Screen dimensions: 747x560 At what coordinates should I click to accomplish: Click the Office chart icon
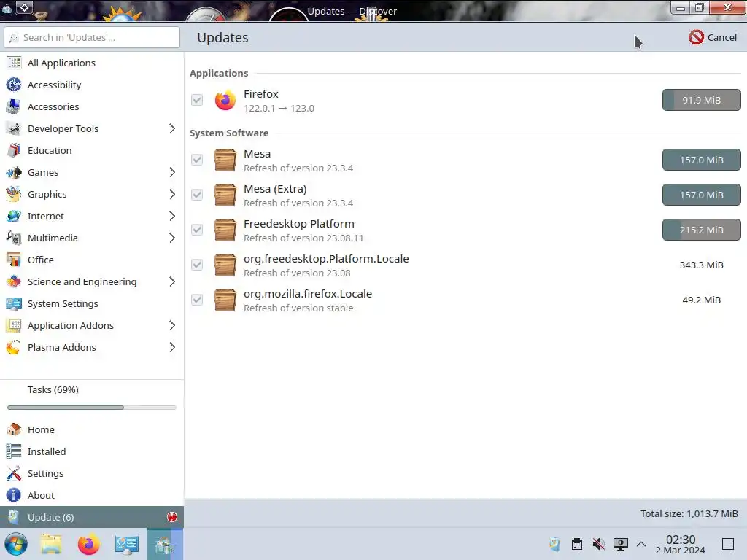point(14,260)
